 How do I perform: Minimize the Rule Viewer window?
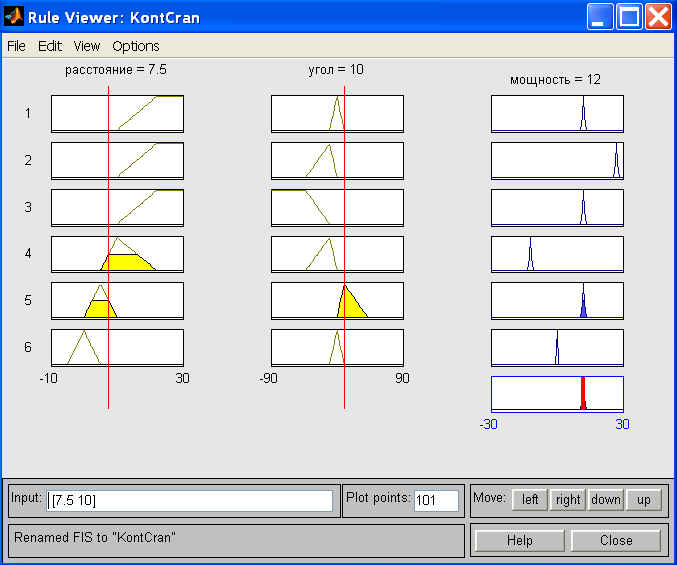(x=599, y=17)
